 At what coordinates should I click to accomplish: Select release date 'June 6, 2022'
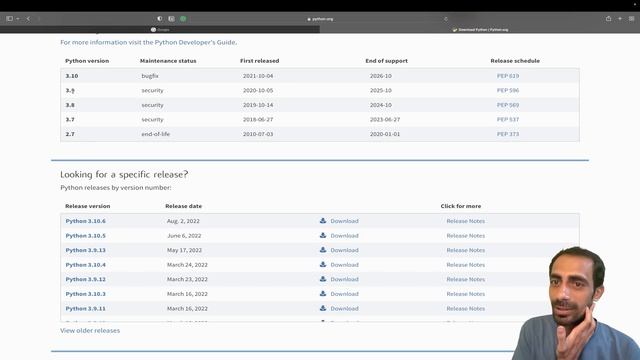184,236
